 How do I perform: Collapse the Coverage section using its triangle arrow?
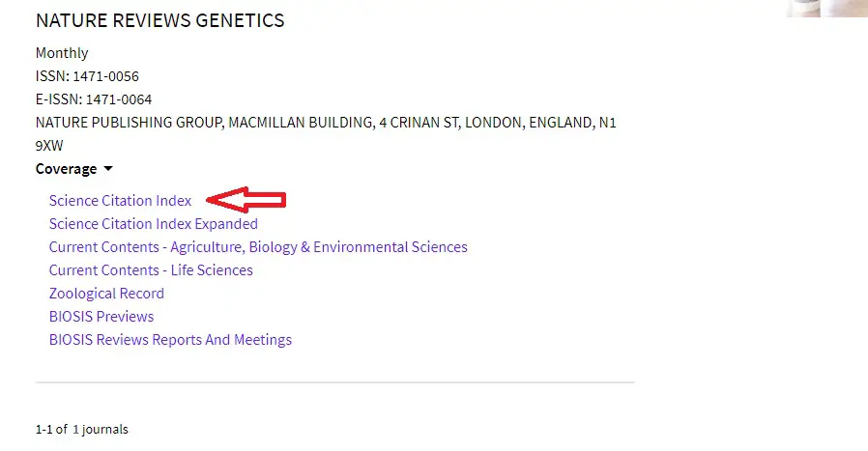click(108, 169)
